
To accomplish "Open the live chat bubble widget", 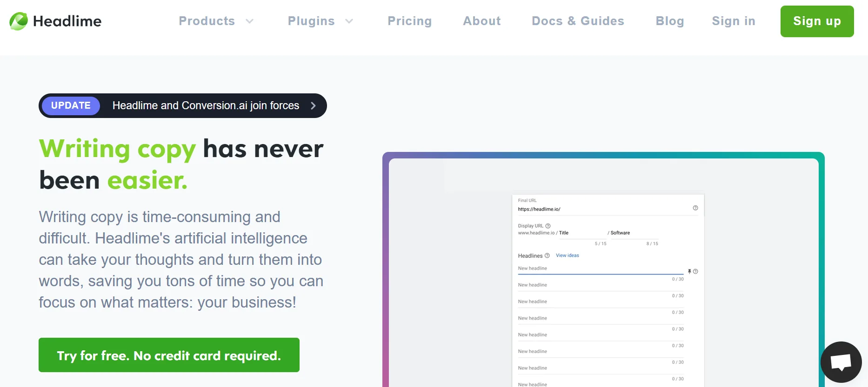I will (x=841, y=362).
